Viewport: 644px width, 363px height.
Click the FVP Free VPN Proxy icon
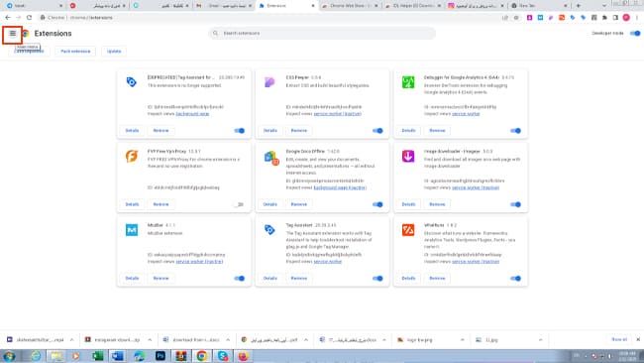pos(132,157)
